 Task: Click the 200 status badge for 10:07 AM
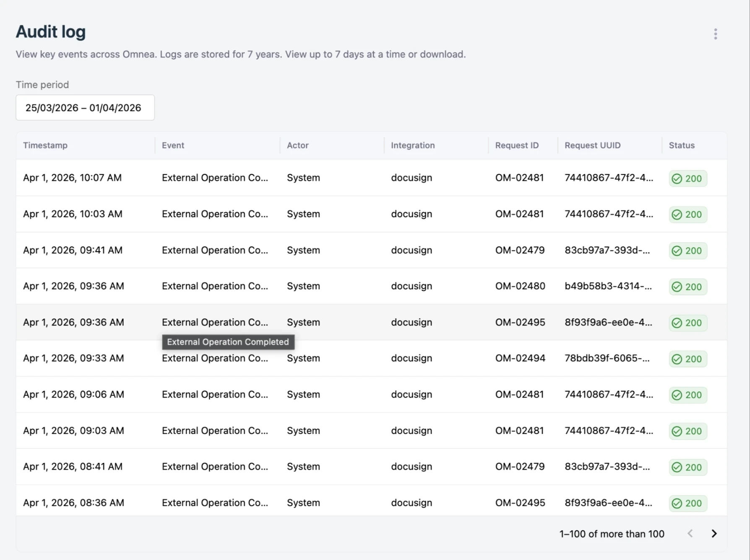pyautogui.click(x=688, y=179)
